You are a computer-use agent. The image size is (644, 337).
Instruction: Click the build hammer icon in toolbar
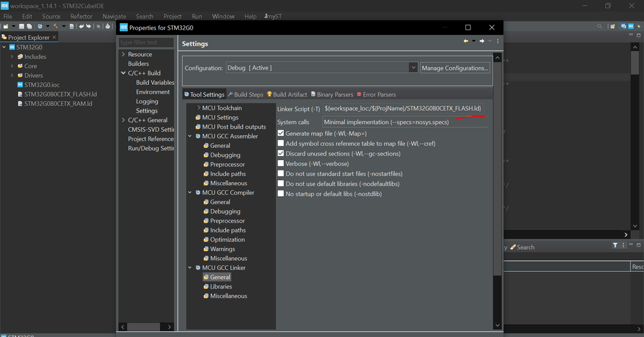tap(56, 26)
